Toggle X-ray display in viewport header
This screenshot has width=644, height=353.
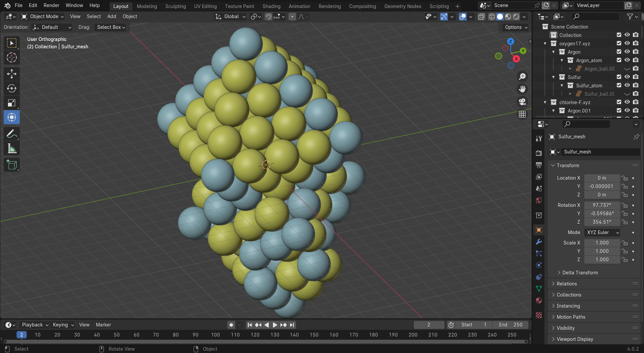click(x=481, y=17)
